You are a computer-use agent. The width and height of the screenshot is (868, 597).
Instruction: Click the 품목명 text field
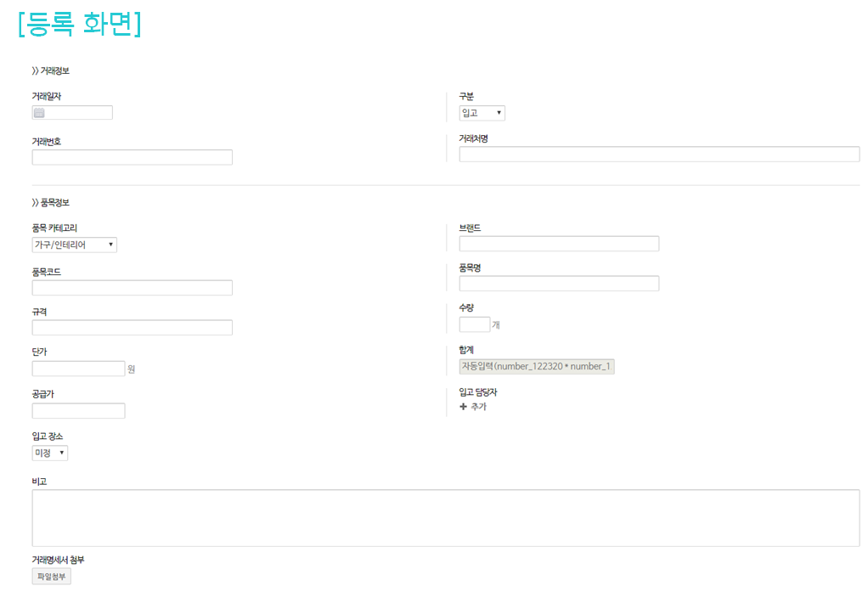pyautogui.click(x=559, y=284)
